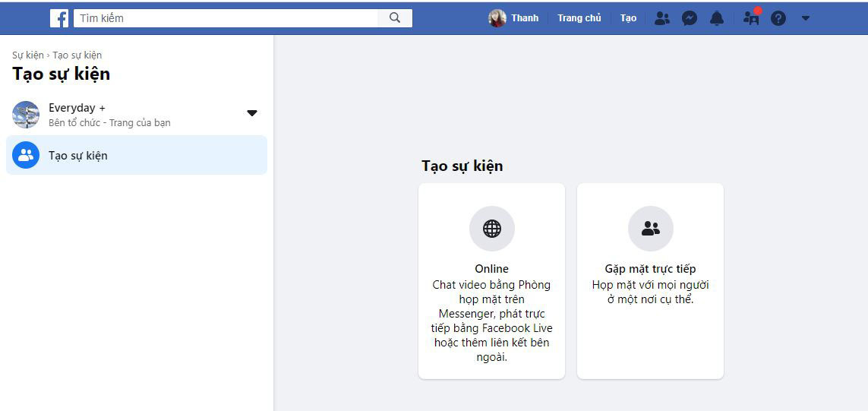Click the globe icon on Online card
Screen dimensions: 868x411
point(492,228)
